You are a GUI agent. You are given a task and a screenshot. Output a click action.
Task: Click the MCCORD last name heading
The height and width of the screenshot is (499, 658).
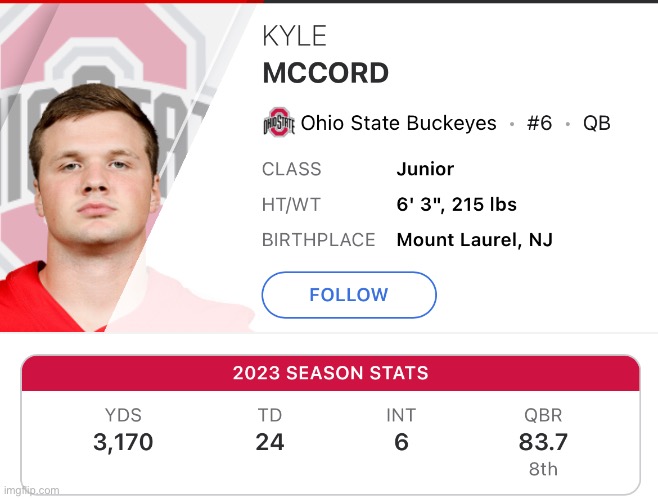pyautogui.click(x=325, y=73)
